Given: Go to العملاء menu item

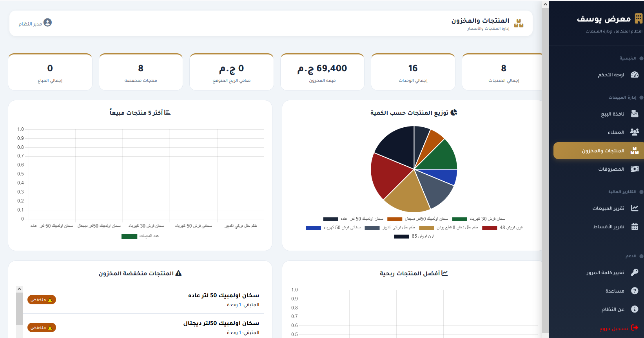Looking at the screenshot, I should (x=599, y=132).
